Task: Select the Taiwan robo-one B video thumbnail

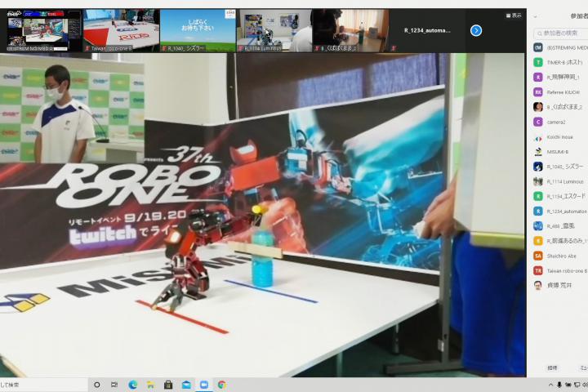Action: 121,31
